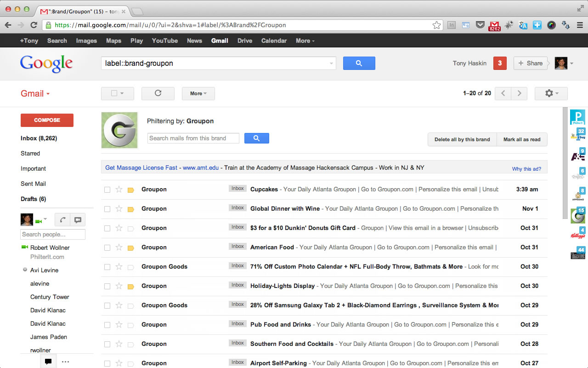This screenshot has height=368, width=588.
Task: Refresh the inbox with the reload icon
Action: [x=158, y=93]
